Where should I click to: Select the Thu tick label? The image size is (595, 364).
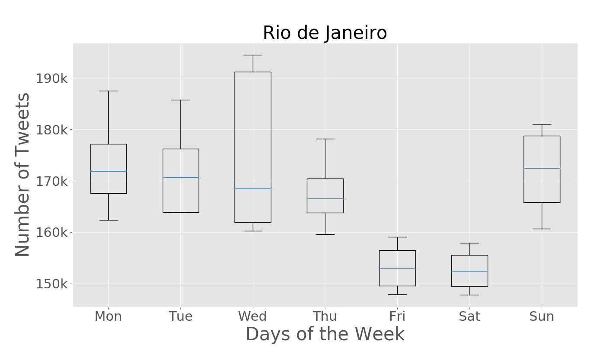click(x=325, y=316)
